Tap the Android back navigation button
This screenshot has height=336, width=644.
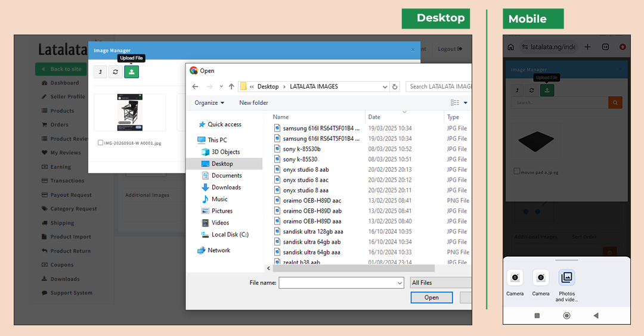click(596, 316)
